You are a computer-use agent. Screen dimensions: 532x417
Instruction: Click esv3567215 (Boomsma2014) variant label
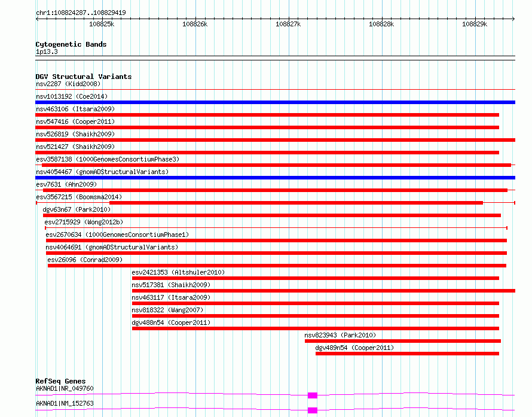79,197
